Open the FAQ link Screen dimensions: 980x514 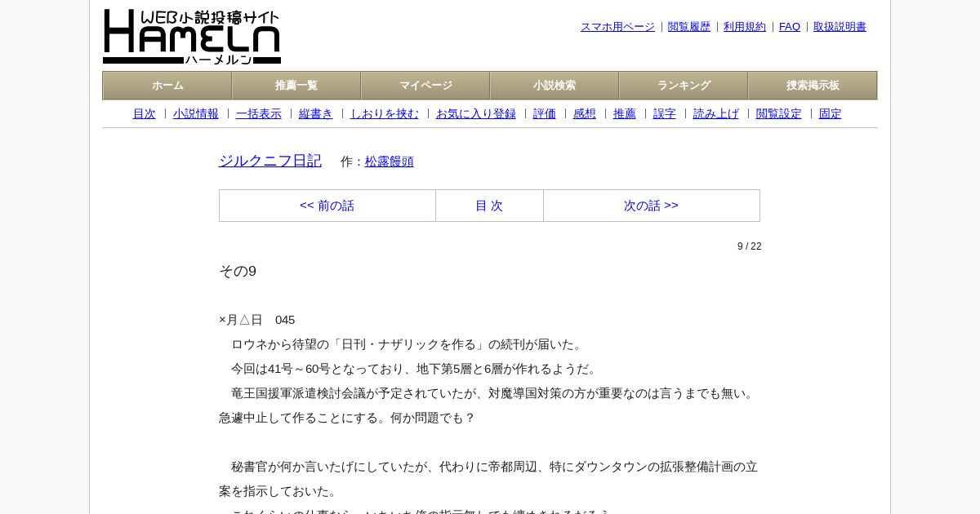(790, 27)
